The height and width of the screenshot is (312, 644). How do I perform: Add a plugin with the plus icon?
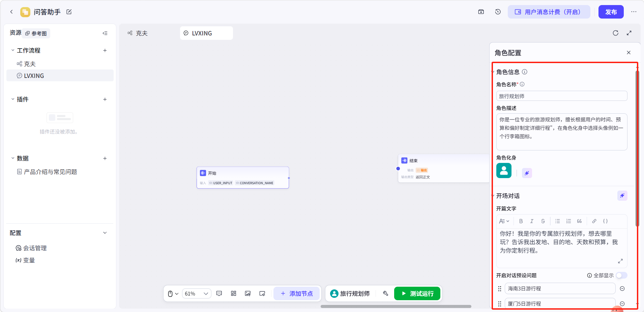point(105,99)
